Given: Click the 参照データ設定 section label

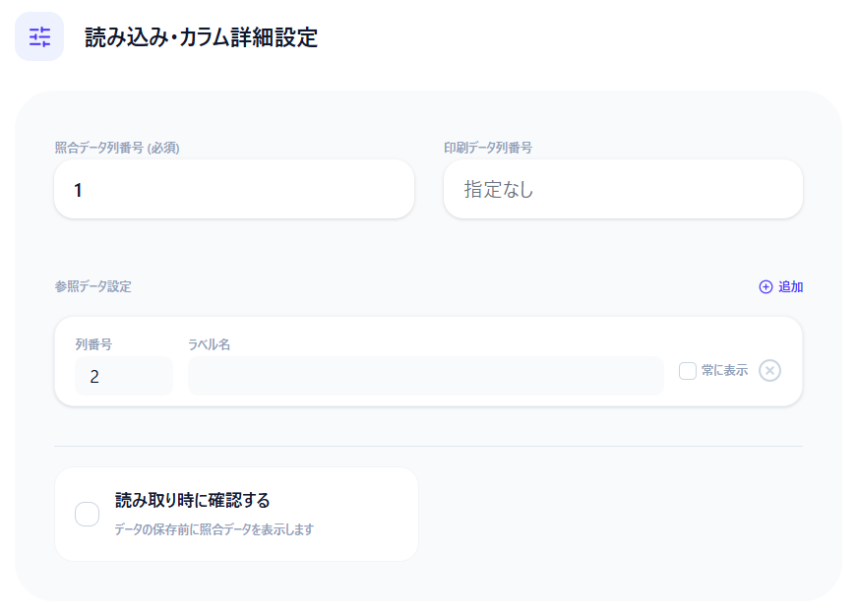Looking at the screenshot, I should point(93,286).
